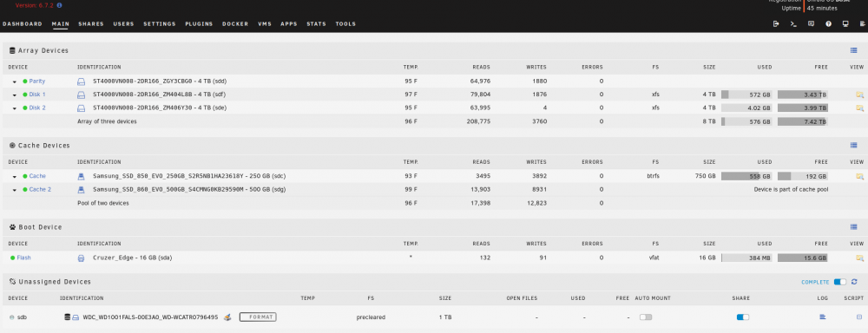Toggle the COMPLETE switch in Unassigned Devices
Viewport: 868px width, 333px height.
pos(839,282)
